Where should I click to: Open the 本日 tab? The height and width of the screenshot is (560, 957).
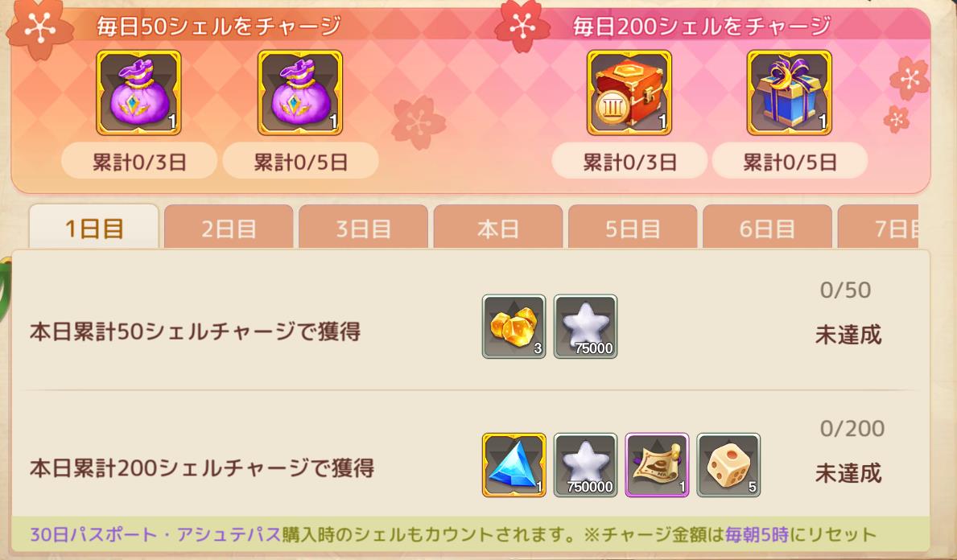[x=498, y=227]
